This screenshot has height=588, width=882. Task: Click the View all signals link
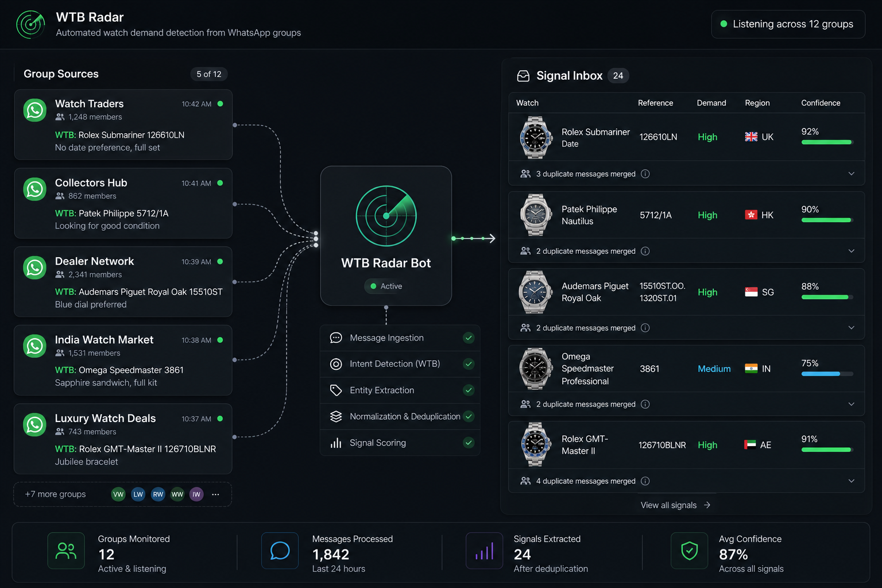pos(676,505)
